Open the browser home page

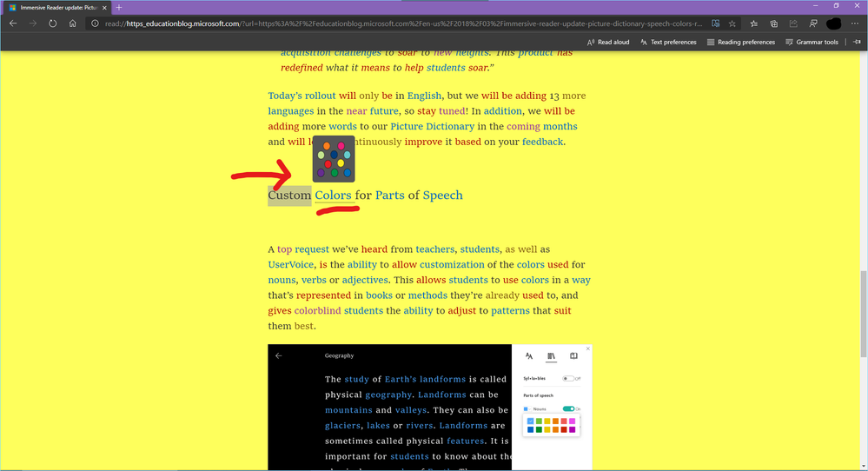pyautogui.click(x=72, y=23)
